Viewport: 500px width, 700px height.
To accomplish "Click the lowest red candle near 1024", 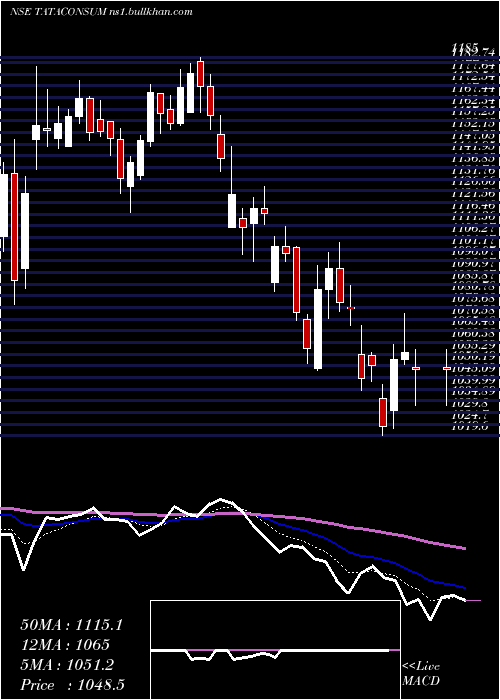I will [x=383, y=412].
